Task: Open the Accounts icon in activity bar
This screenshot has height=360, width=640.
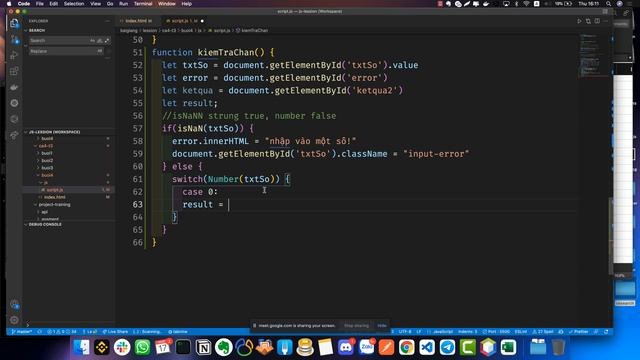Action: [x=14, y=304]
